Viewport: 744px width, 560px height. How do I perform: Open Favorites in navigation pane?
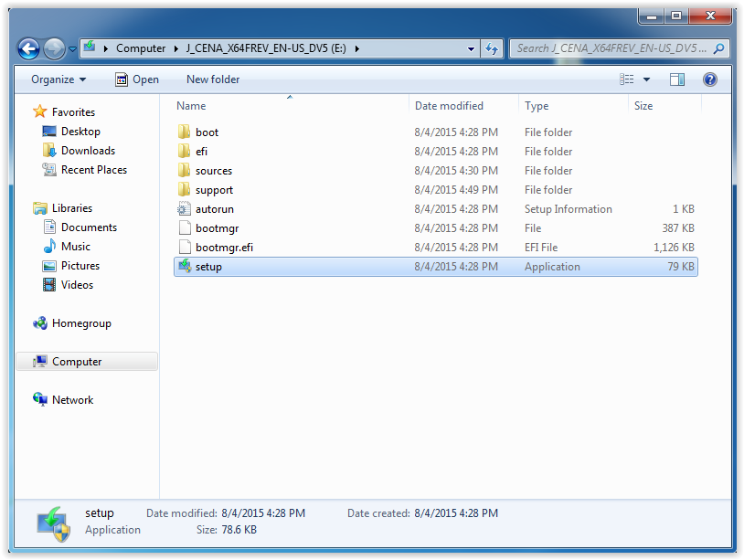tap(73, 112)
